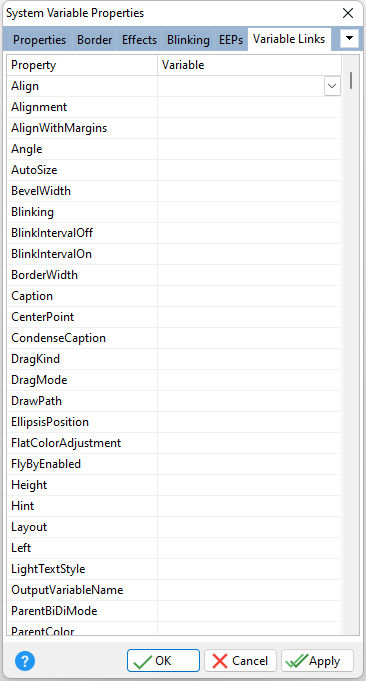Select the OutputVariableName property row
The image size is (366, 681).
pyautogui.click(x=174, y=590)
